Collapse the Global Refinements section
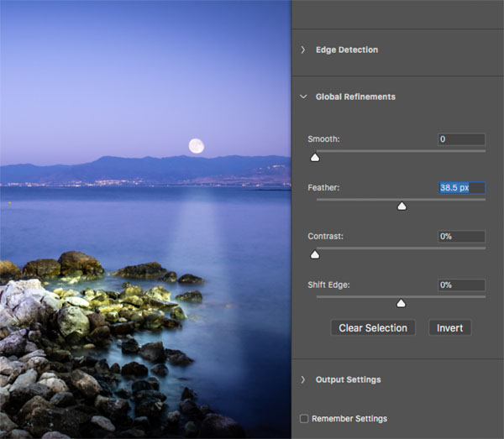The image size is (504, 439). 303,97
